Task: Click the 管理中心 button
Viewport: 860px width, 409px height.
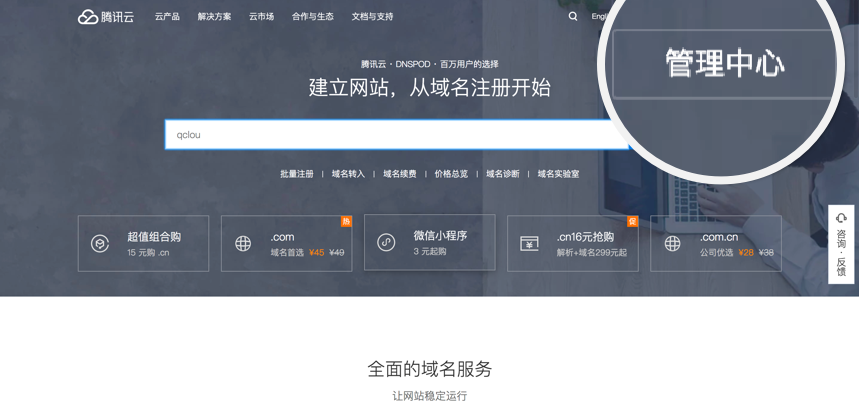Action: click(724, 64)
